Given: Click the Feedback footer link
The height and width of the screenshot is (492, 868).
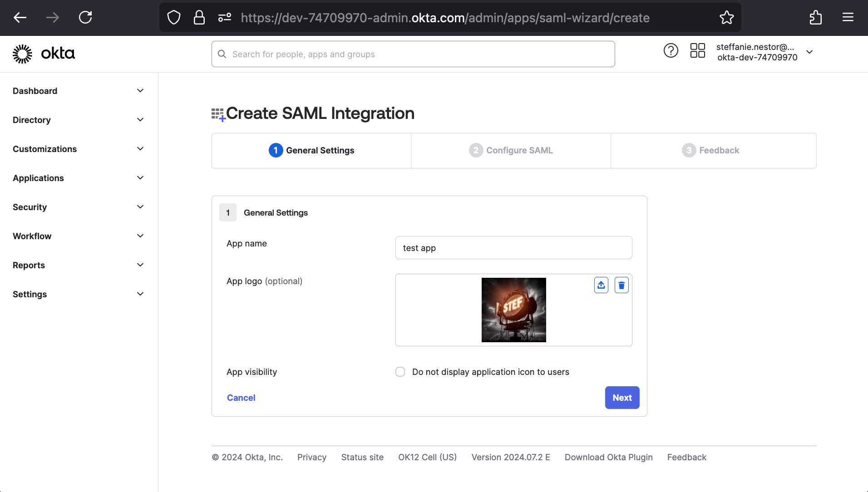Looking at the screenshot, I should tap(687, 457).
